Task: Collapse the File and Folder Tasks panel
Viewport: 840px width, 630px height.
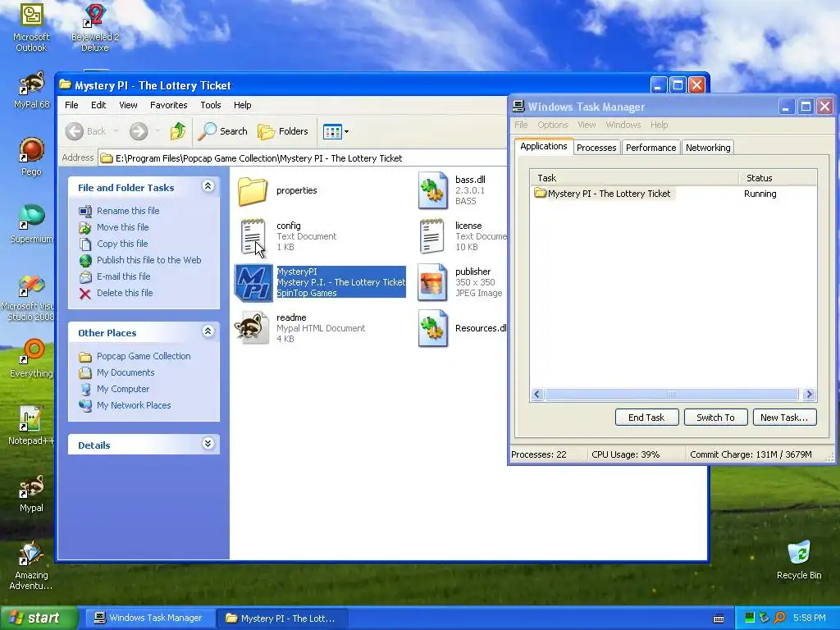Action: tap(208, 186)
